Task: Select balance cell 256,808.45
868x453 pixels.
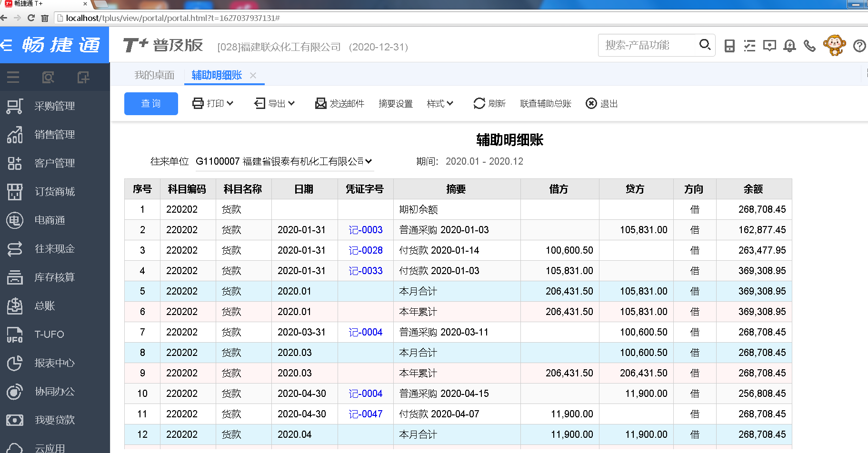Action: click(754, 394)
